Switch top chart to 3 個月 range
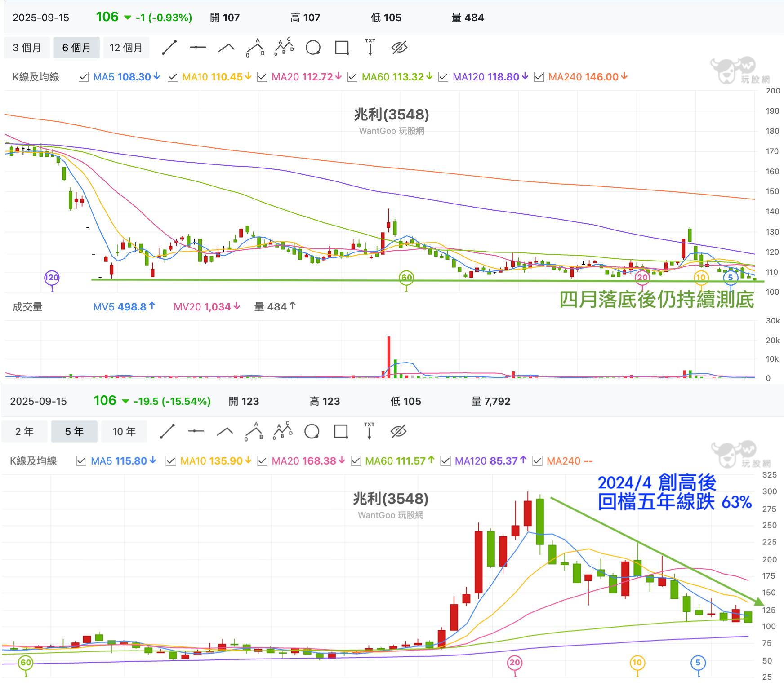Viewport: 784px width, 686px height. (27, 48)
